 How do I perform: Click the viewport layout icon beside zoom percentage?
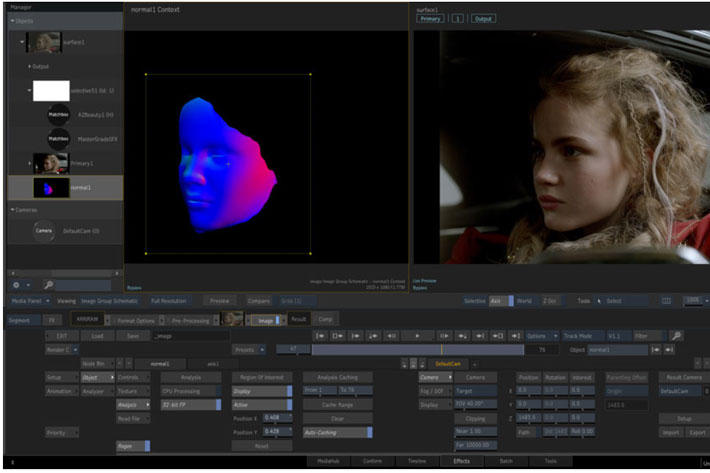tap(667, 301)
